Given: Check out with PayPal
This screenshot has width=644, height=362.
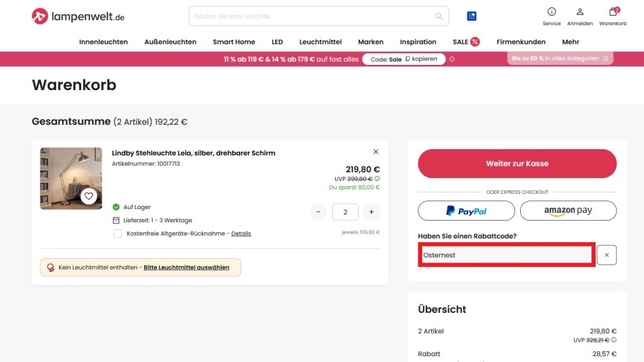Looking at the screenshot, I should click(x=466, y=211).
